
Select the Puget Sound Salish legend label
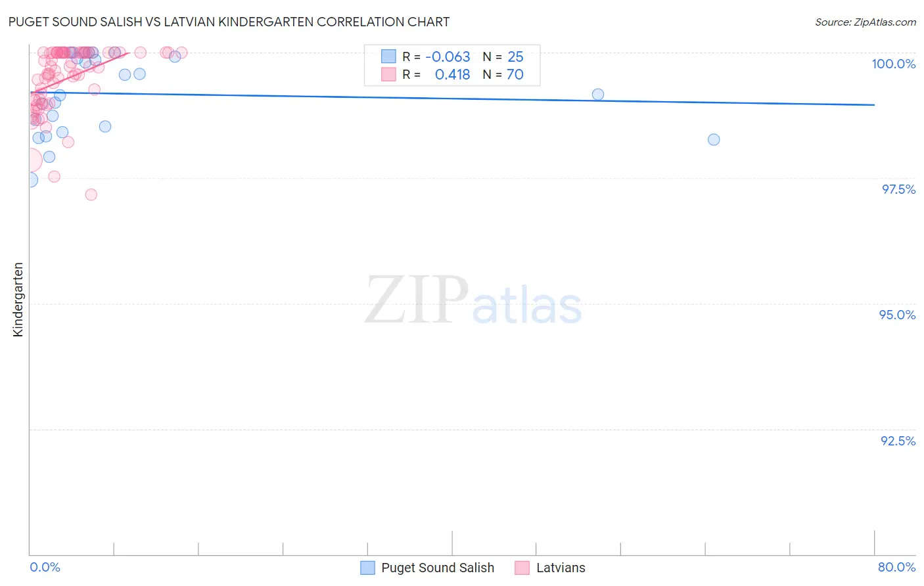[438, 568]
